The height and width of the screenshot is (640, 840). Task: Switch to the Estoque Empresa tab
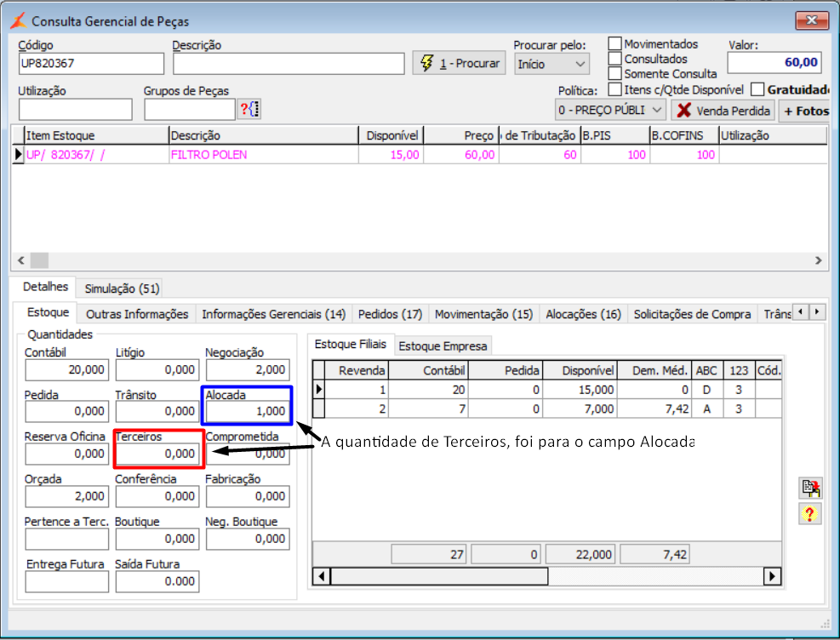[x=443, y=346]
